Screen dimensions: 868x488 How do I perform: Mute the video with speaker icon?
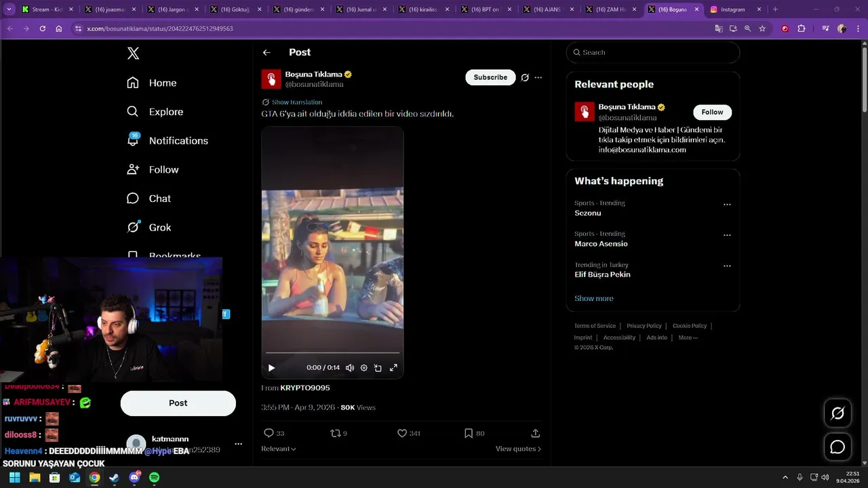coord(350,368)
